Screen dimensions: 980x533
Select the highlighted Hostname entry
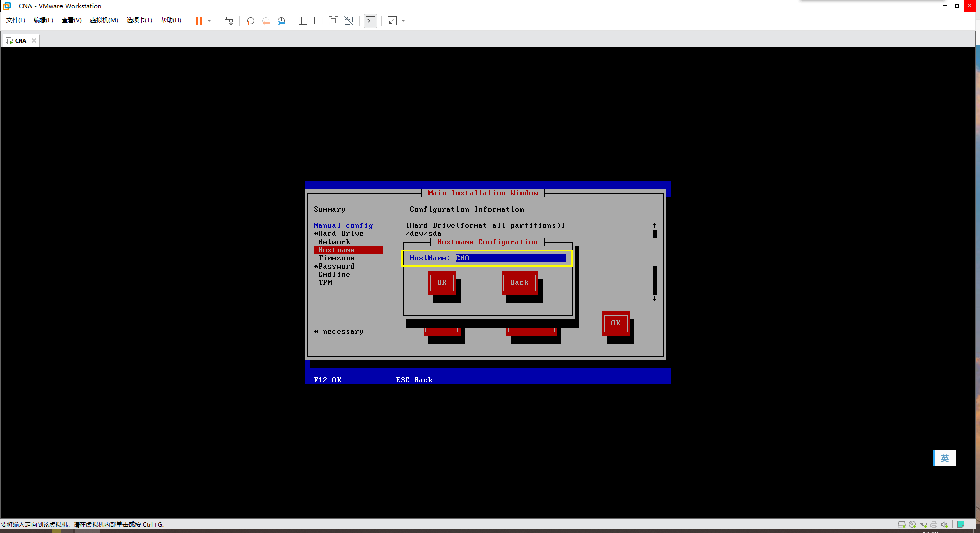(348, 250)
